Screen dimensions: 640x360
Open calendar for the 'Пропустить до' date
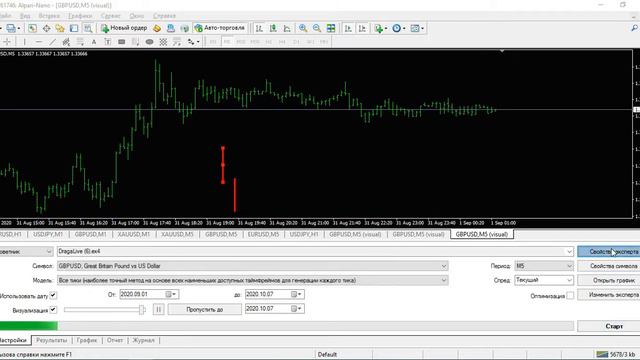coord(296,309)
